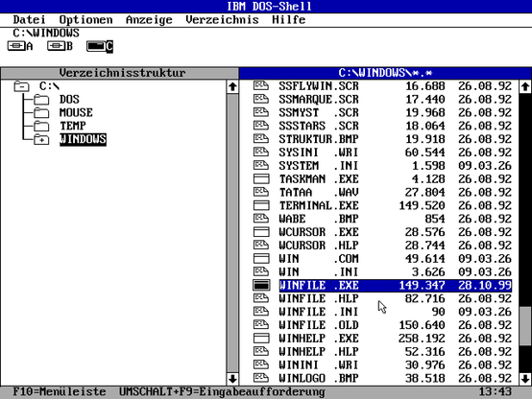Click the date 28.10.99 of WINFILE.EXE
The width and height of the screenshot is (532, 399).
(x=485, y=285)
